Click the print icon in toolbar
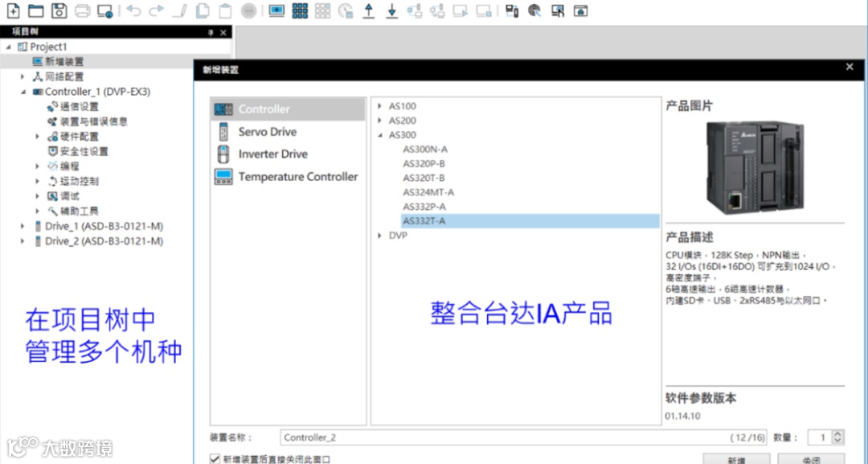This screenshot has height=464, width=868. point(82,10)
